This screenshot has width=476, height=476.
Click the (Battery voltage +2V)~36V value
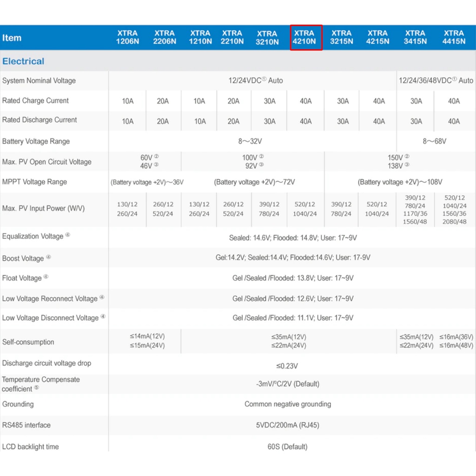(x=147, y=182)
